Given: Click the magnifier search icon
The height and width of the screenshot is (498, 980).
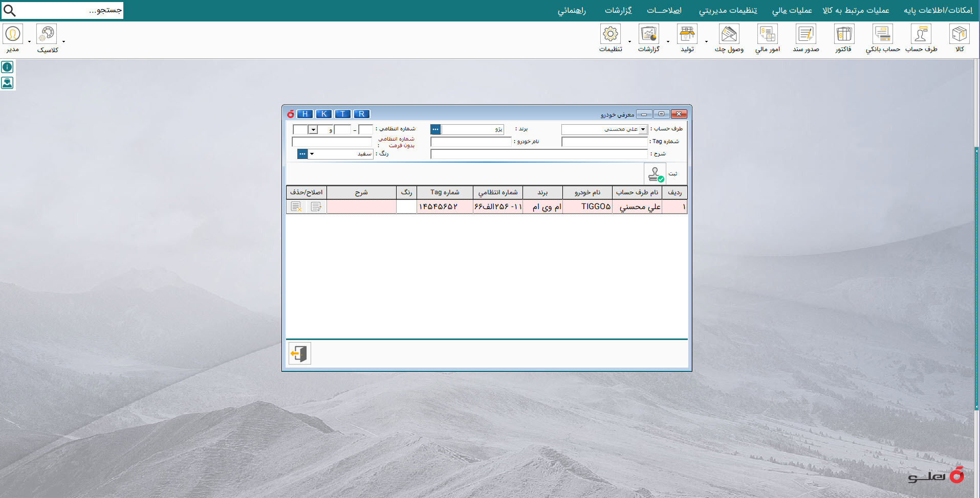Looking at the screenshot, I should (x=10, y=10).
